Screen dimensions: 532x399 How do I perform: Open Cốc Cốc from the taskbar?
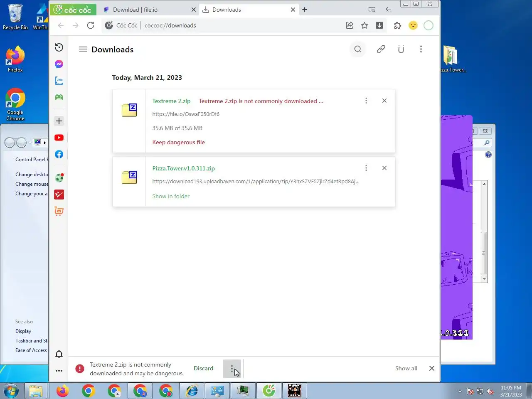pos(269,391)
